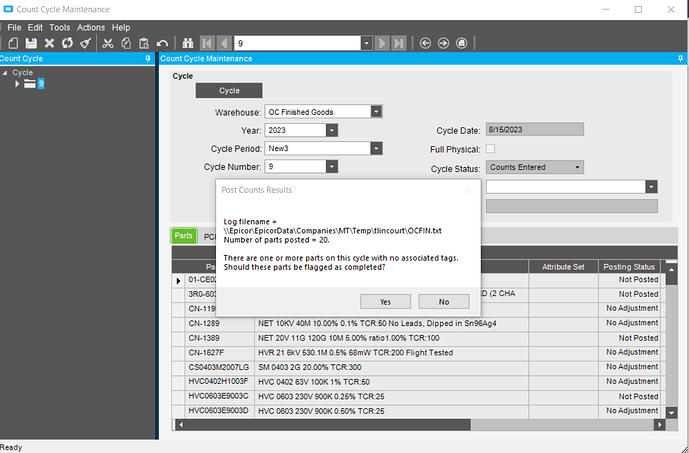Go to previous record arrow icon
Viewport: 689px width, 453px height.
pos(225,43)
